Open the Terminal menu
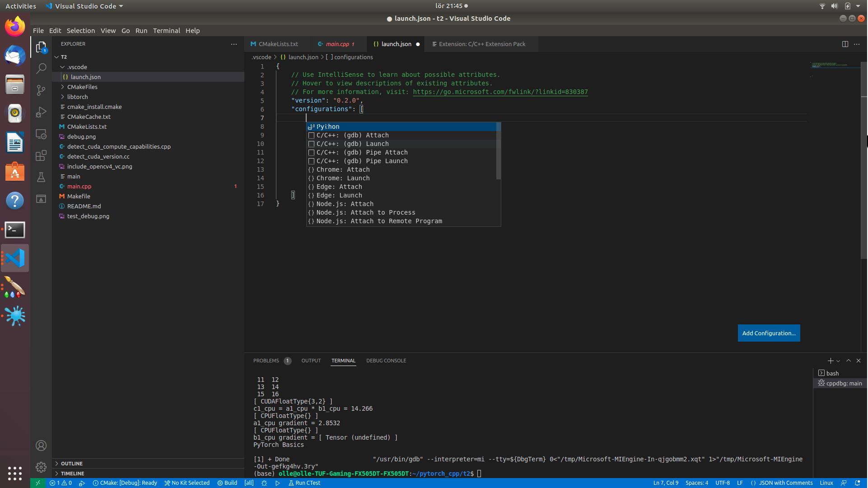 (166, 31)
